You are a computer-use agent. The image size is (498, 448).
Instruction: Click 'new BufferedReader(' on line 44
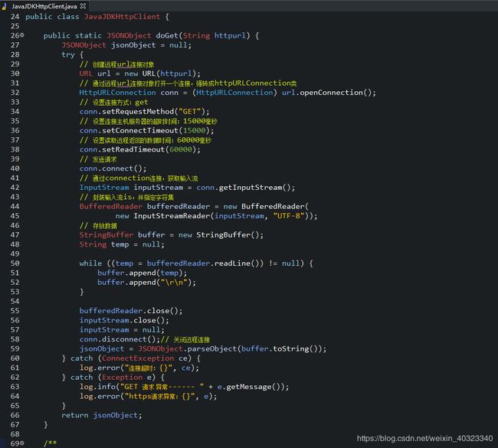(x=266, y=207)
